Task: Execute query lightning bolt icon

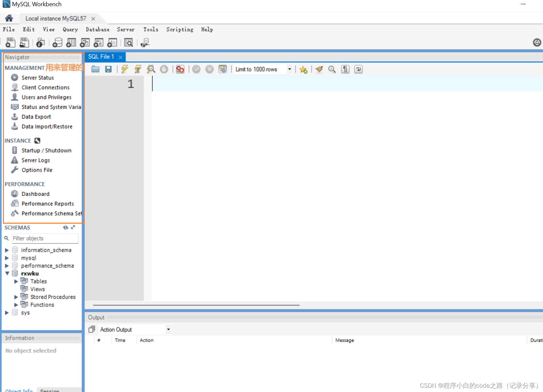Action: [125, 69]
